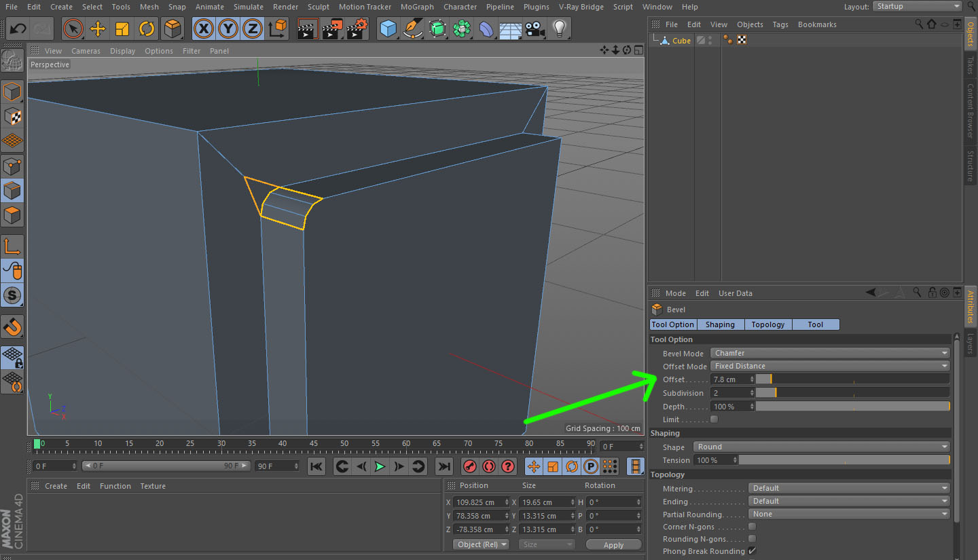
Task: Disable Phong Break Rounding checkbox
Action: (x=752, y=551)
